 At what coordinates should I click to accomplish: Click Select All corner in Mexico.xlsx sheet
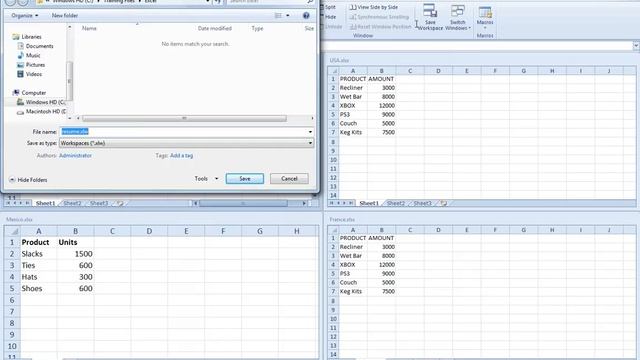(x=12, y=231)
